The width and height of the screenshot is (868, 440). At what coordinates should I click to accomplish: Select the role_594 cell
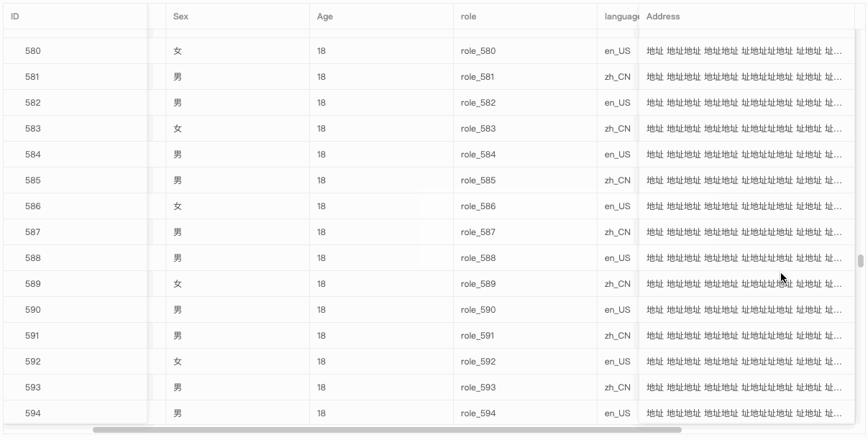coord(478,413)
